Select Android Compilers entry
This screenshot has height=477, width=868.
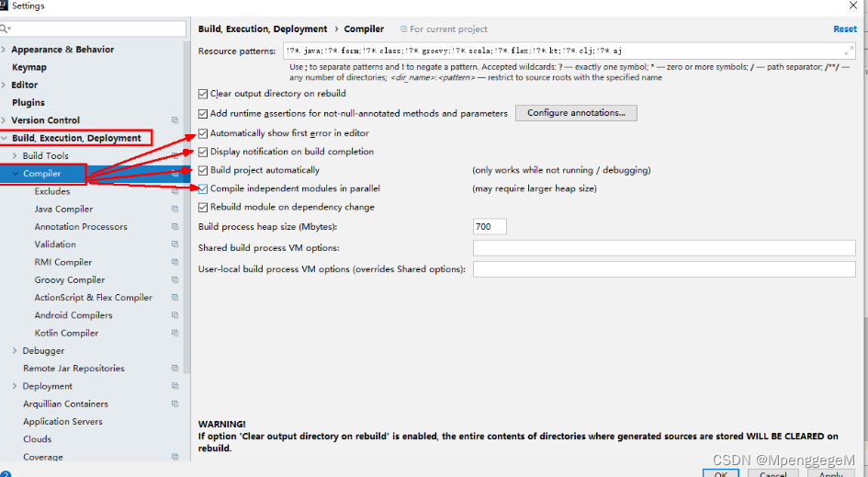tap(73, 315)
